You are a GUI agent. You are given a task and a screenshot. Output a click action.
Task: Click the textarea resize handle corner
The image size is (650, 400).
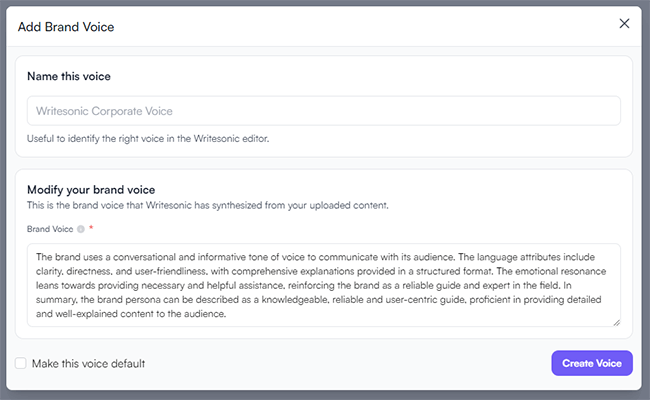tap(616, 322)
